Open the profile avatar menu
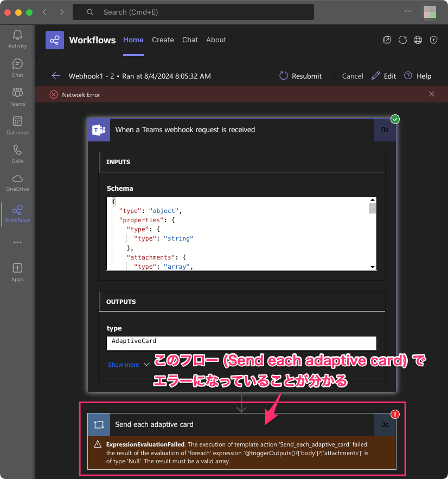This screenshot has height=479, width=448. 430,12
